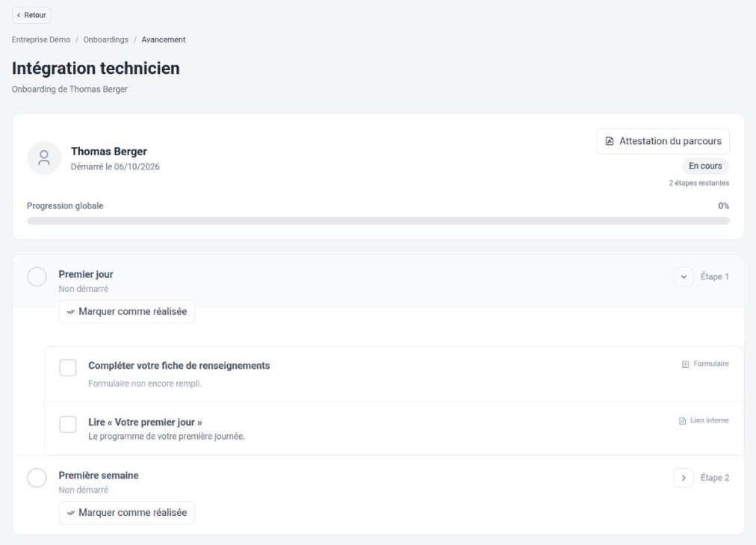Click the Intégration technicien heading
Image resolution: width=756 pixels, height=545 pixels.
(96, 69)
